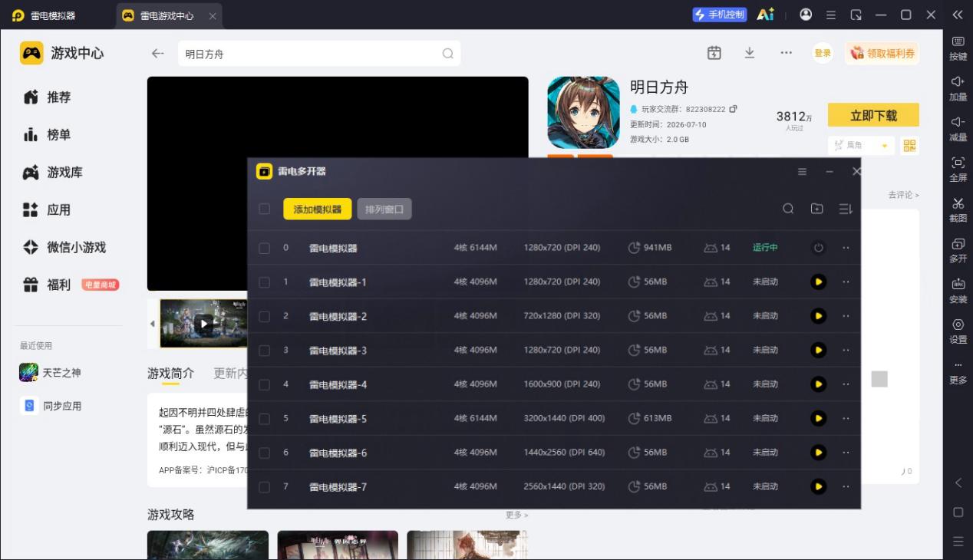The height and width of the screenshot is (560, 973).
Task: Increase volume with the 加量 icon
Action: (958, 87)
